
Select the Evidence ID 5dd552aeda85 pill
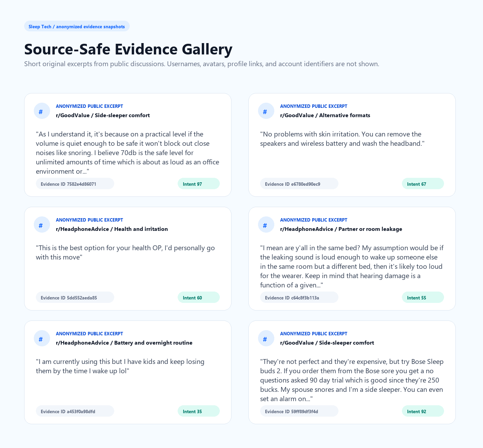click(x=75, y=297)
